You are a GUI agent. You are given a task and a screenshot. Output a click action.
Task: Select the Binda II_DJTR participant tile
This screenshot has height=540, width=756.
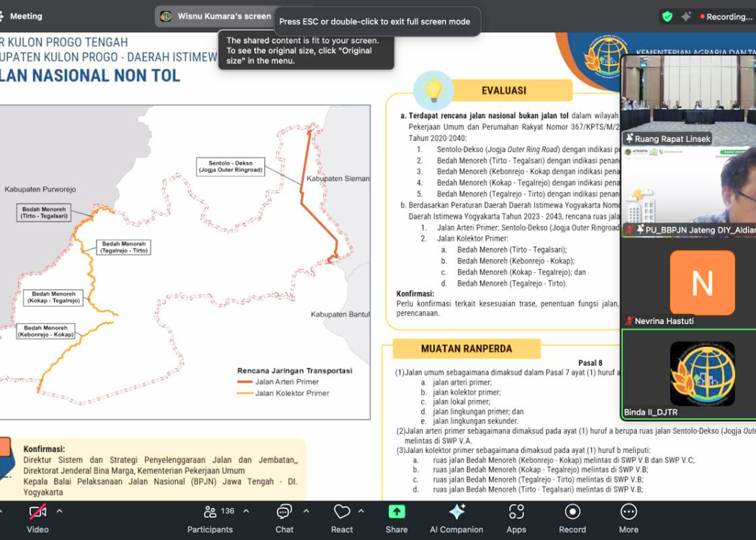pyautogui.click(x=688, y=374)
